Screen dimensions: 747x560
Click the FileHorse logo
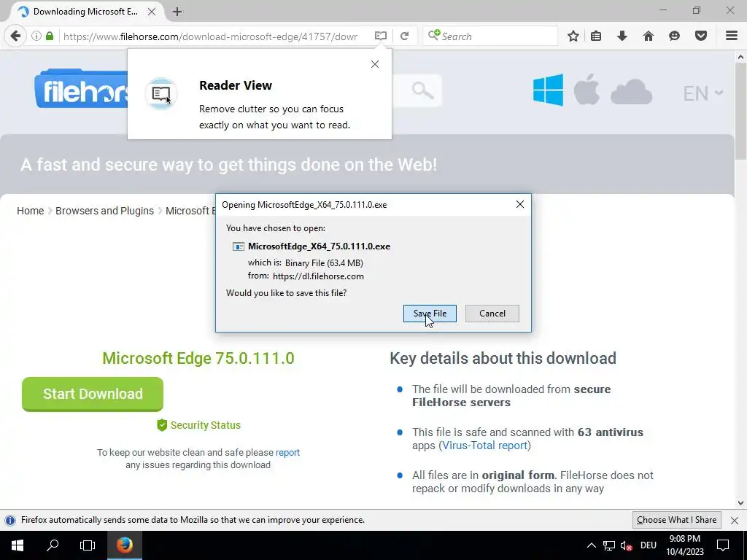(x=81, y=89)
